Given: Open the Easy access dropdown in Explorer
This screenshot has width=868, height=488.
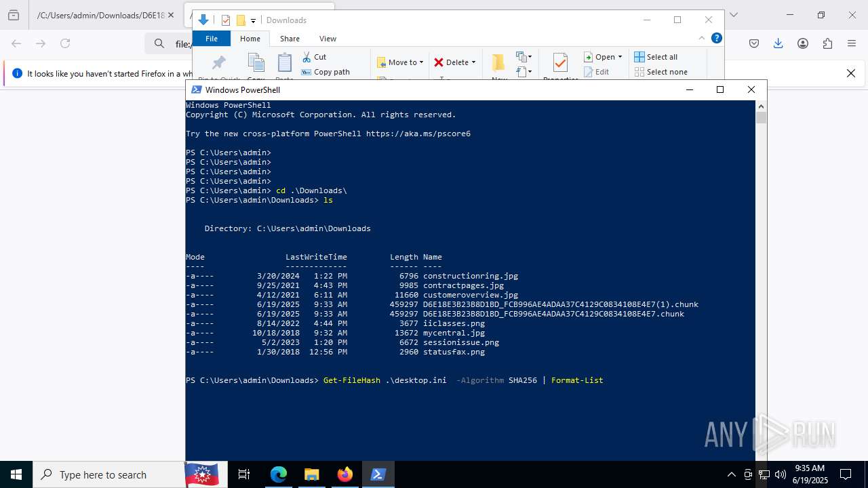Looking at the screenshot, I should tap(524, 71).
